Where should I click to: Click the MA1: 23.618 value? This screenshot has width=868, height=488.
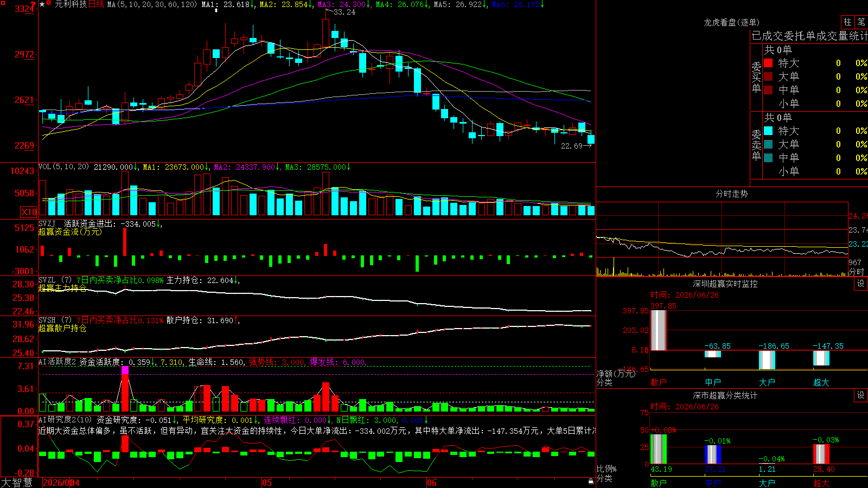point(226,4)
